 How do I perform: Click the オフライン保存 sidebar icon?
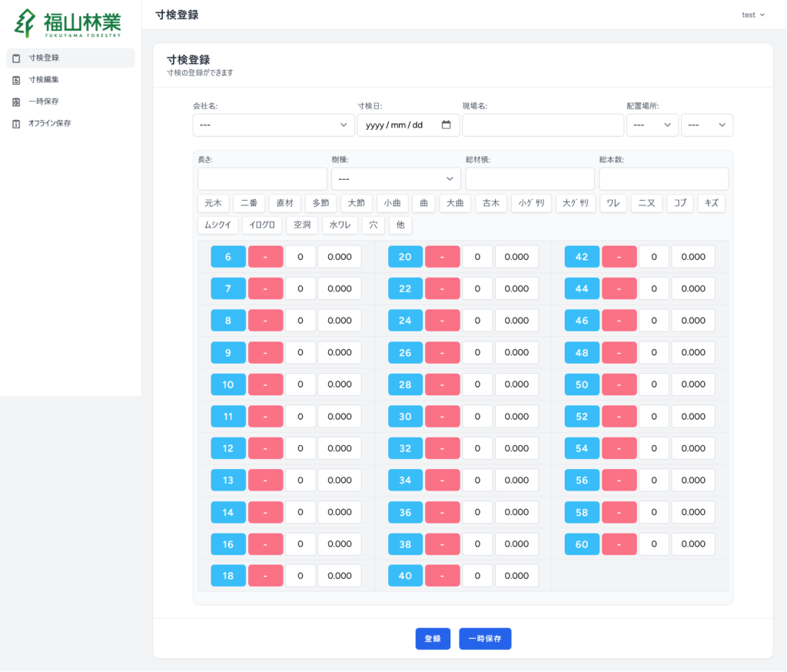click(17, 123)
